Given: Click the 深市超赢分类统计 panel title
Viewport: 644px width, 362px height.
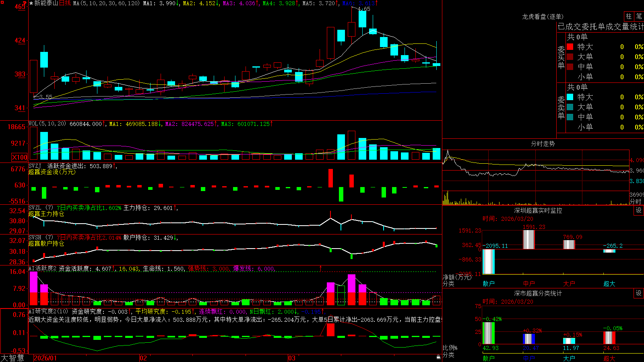Looking at the screenshot, I should point(538,293).
